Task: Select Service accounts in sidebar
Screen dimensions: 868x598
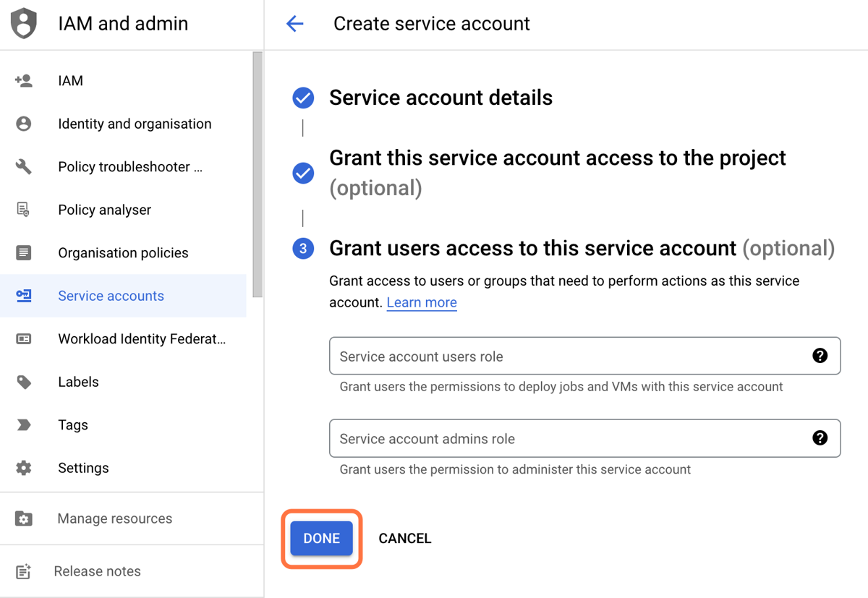Action: point(123,296)
